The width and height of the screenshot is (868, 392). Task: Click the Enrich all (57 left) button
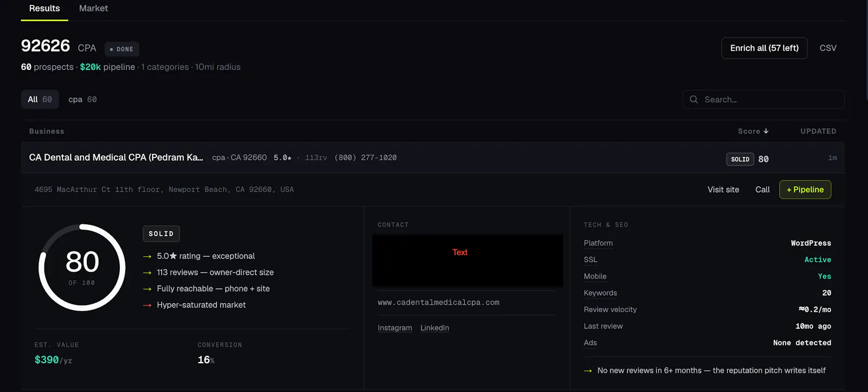point(764,48)
